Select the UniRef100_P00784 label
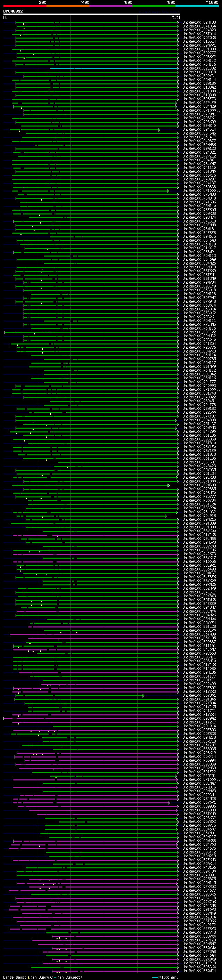This screenshot has width=222, height=980. (x=199, y=500)
